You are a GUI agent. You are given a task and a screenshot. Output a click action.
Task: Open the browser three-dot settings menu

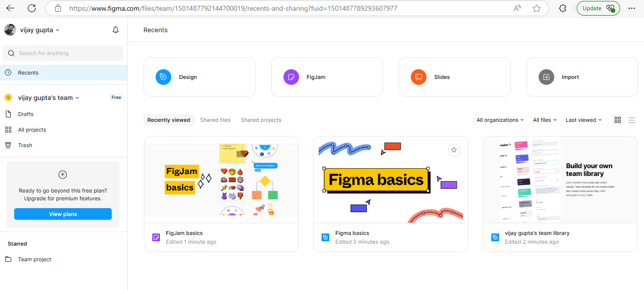coord(632,8)
